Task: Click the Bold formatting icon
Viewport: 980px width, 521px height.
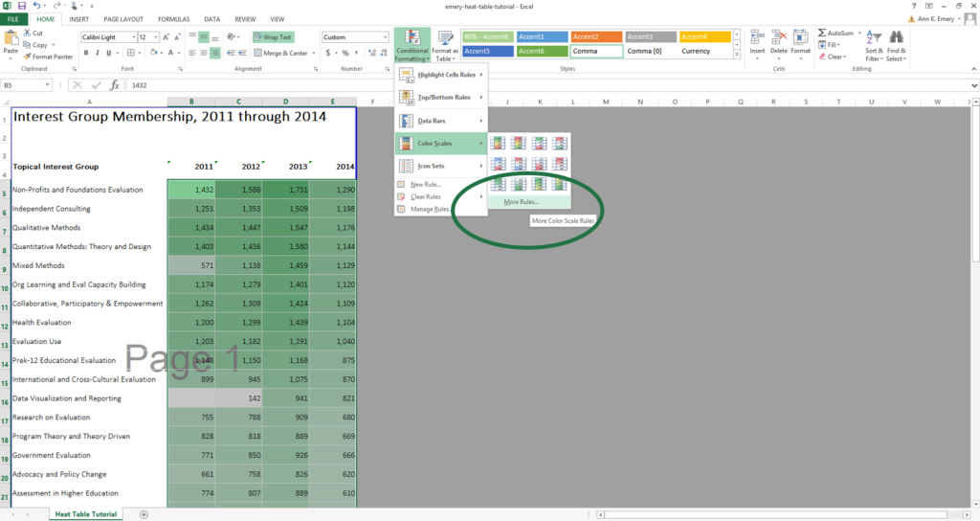Action: tap(85, 53)
